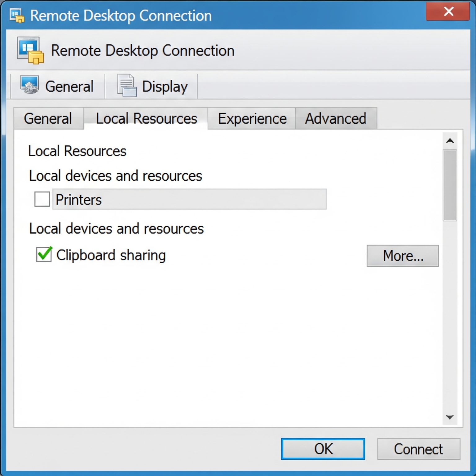Open the More... options

(403, 256)
